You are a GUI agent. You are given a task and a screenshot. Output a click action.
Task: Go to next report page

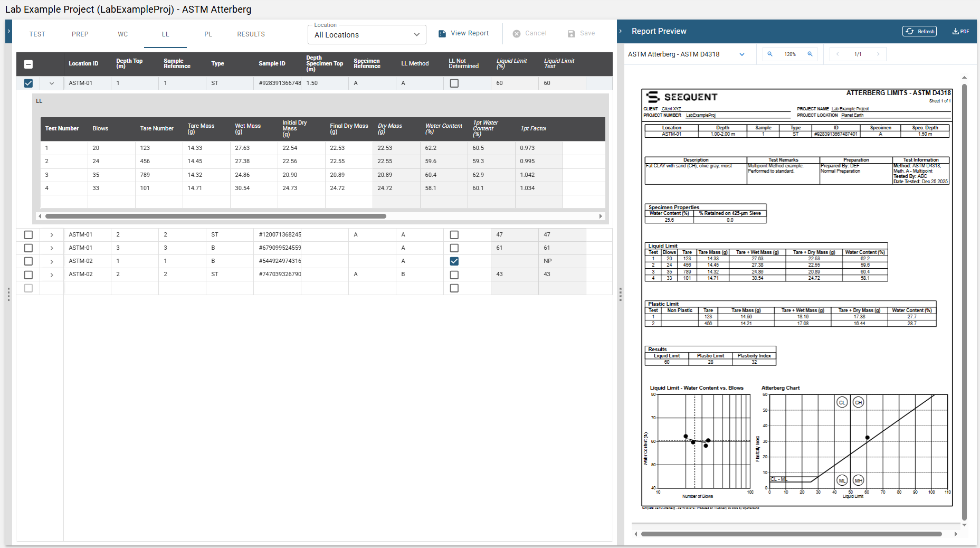(878, 54)
